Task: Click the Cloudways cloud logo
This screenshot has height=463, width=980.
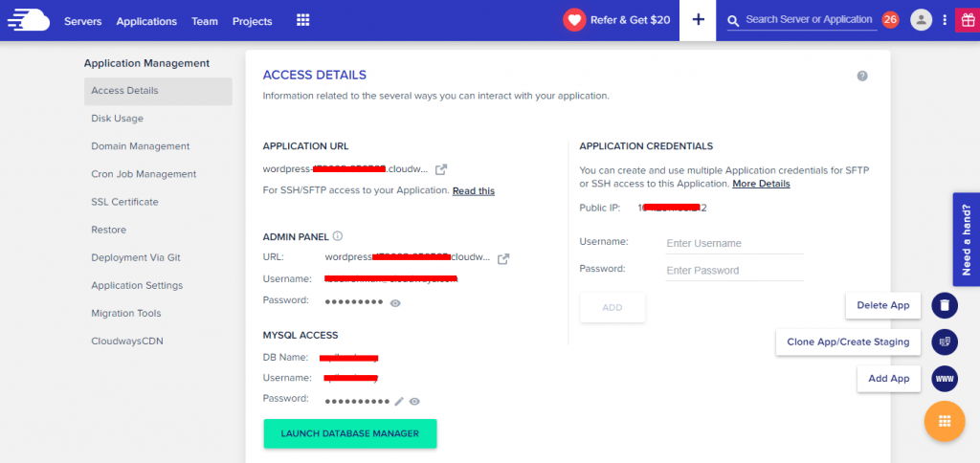Action: [x=26, y=20]
